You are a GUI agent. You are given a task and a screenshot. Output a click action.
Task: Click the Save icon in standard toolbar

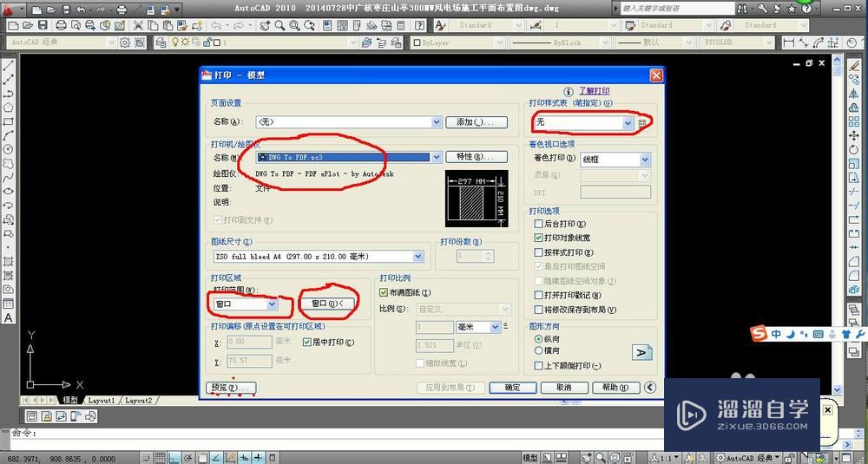pos(42,25)
